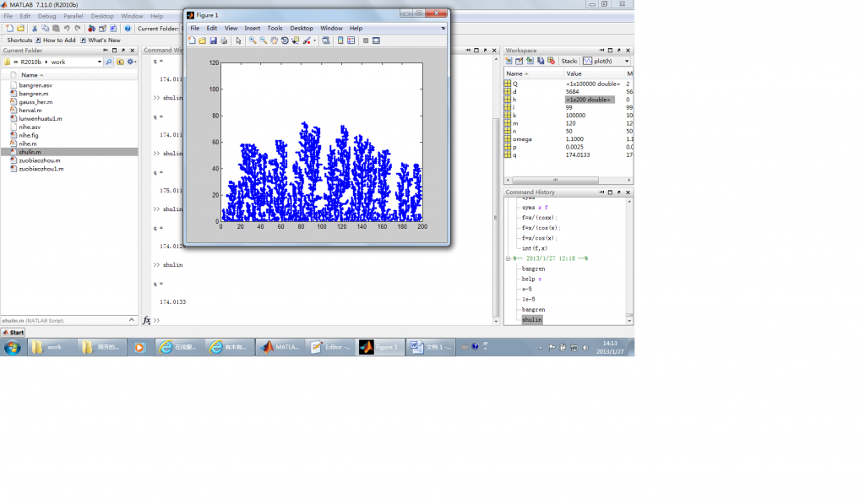Image resolution: width=865 pixels, height=504 pixels.
Task: Click New Variable icon in Workspace toolbar
Action: pos(509,61)
